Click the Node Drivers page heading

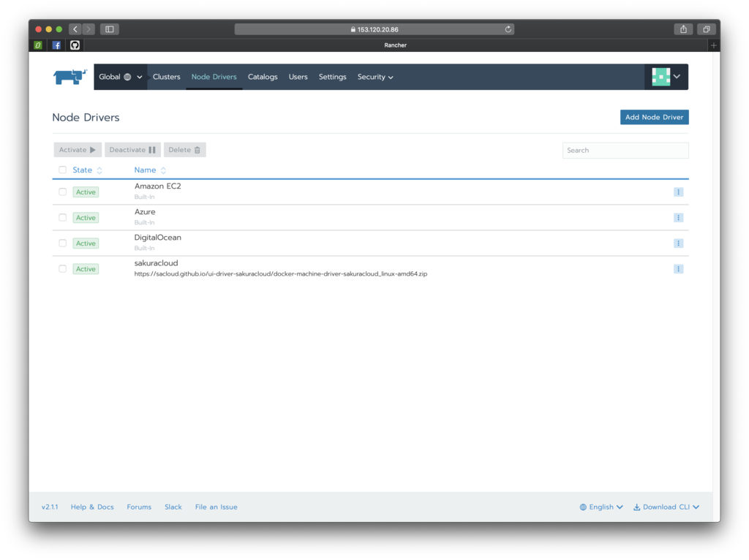coord(86,118)
